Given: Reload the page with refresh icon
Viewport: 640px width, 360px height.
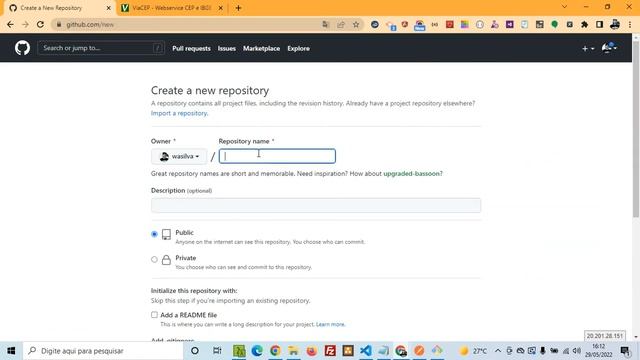Looking at the screenshot, I should [x=40, y=24].
